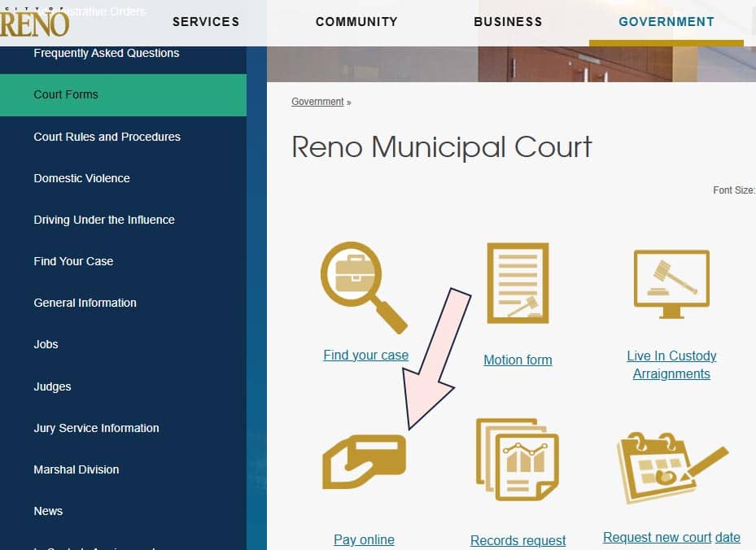Open General Information sidebar item
Screen dimensions: 756x550
85,303
